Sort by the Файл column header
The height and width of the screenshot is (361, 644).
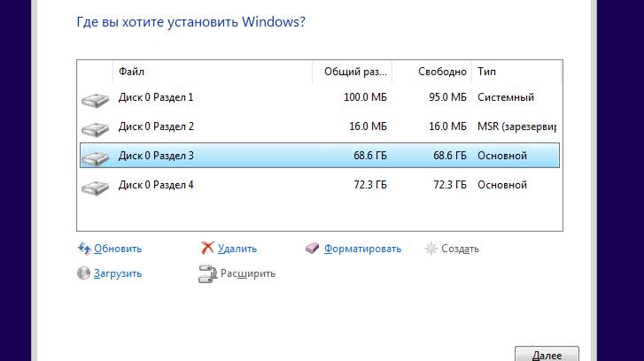pyautogui.click(x=213, y=72)
